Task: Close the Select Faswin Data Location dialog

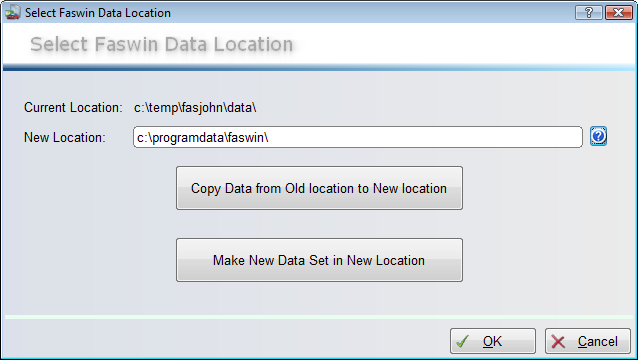Action: [618, 13]
